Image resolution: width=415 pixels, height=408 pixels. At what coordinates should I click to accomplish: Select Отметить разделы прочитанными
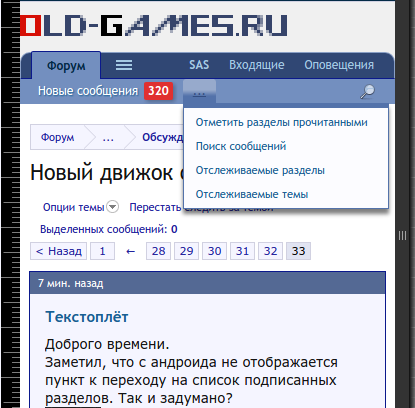pos(281,122)
